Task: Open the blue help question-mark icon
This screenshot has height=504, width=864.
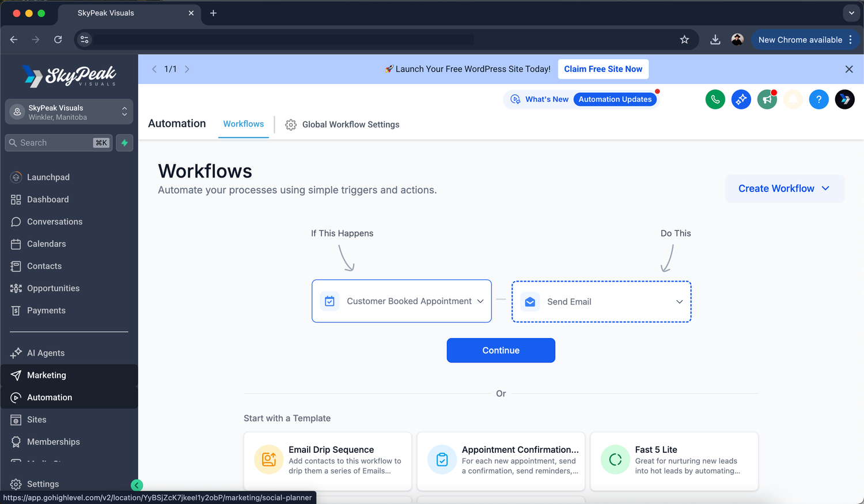Action: point(819,99)
